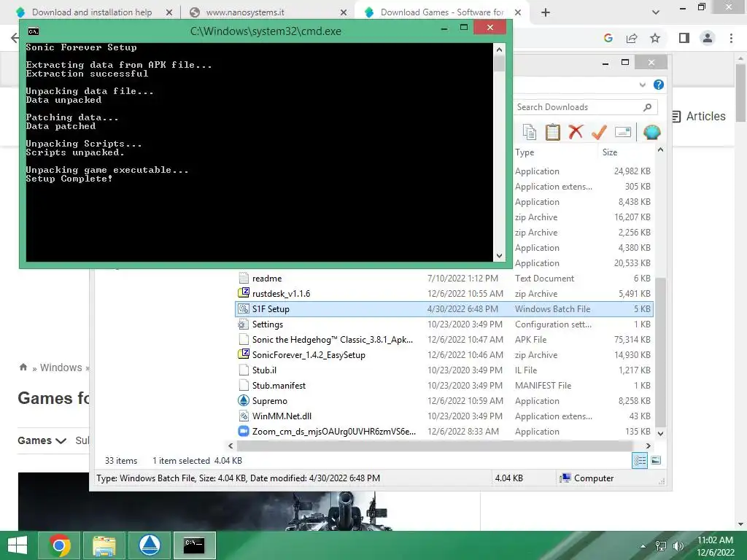
Task: Open a new Chrome tab
Action: click(546, 12)
